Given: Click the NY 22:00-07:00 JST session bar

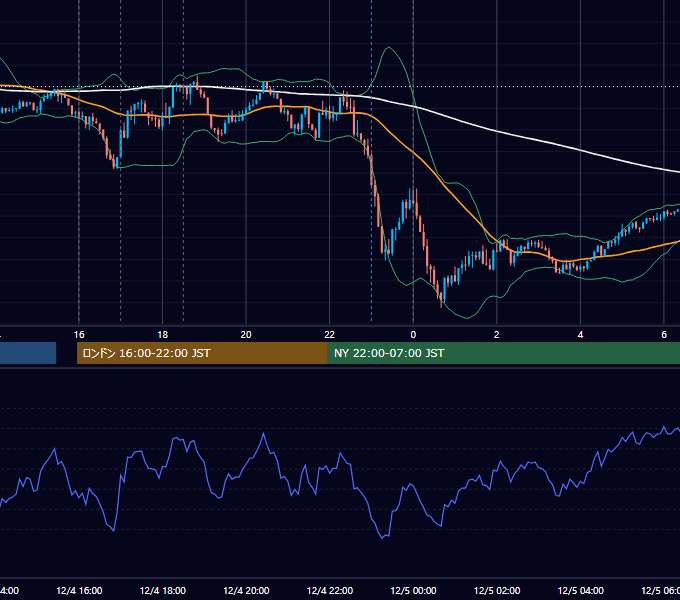Looking at the screenshot, I should point(503,353).
